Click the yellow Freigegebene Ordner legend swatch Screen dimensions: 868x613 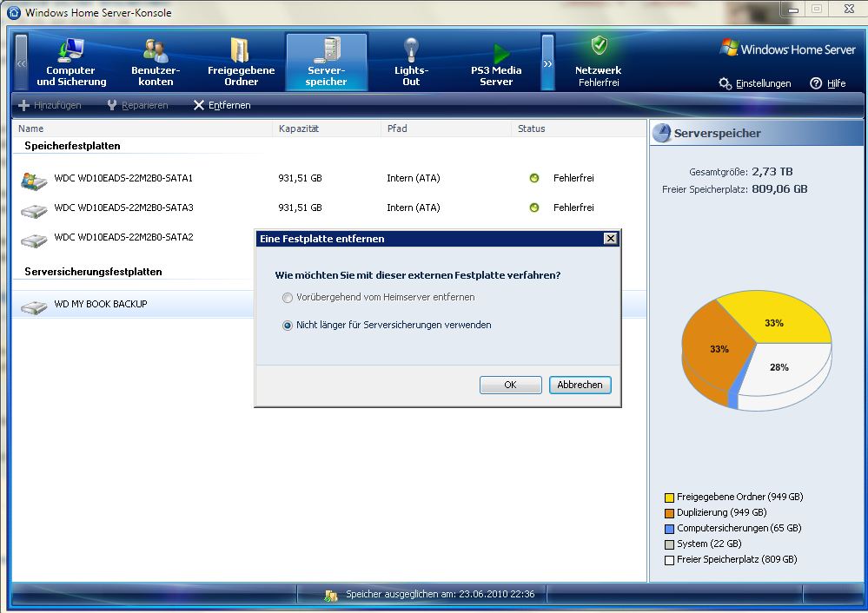[669, 498]
